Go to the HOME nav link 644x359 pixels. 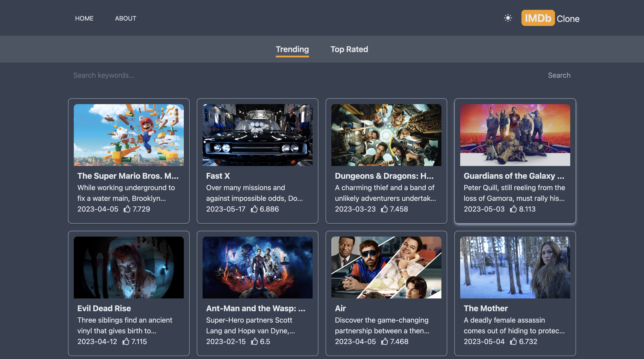pyautogui.click(x=84, y=19)
